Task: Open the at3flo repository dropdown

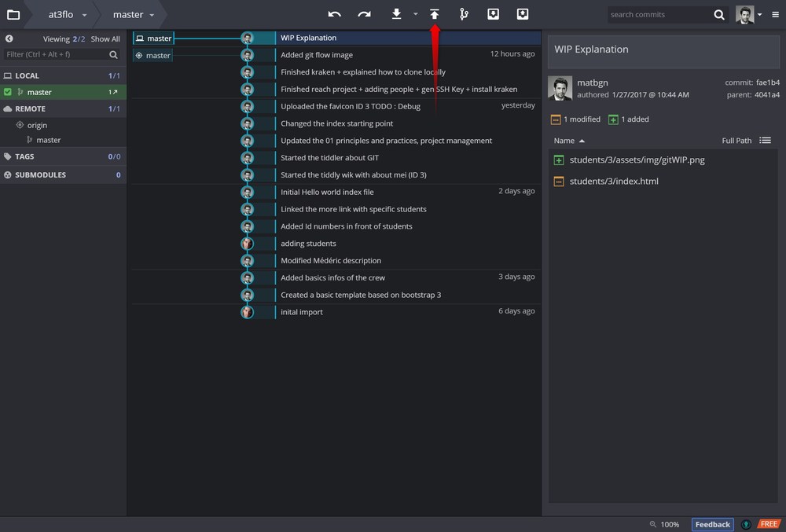Action: click(67, 14)
